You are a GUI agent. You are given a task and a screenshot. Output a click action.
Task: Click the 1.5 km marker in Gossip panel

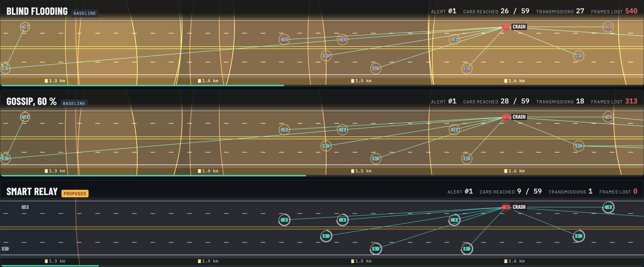pyautogui.click(x=361, y=171)
